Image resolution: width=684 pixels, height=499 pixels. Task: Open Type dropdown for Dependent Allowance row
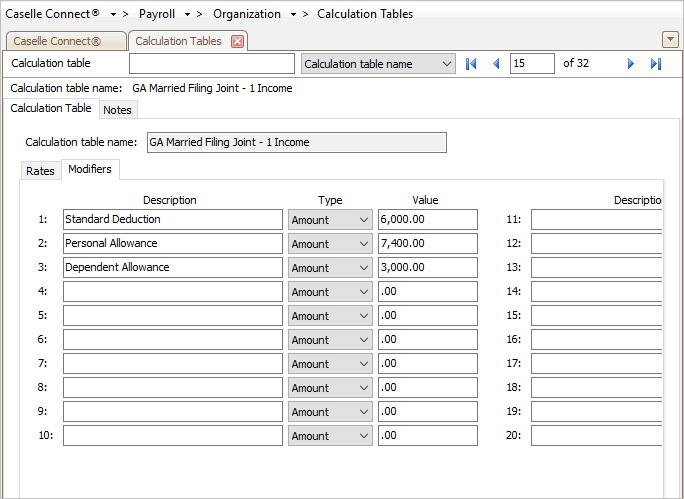pyautogui.click(x=330, y=268)
